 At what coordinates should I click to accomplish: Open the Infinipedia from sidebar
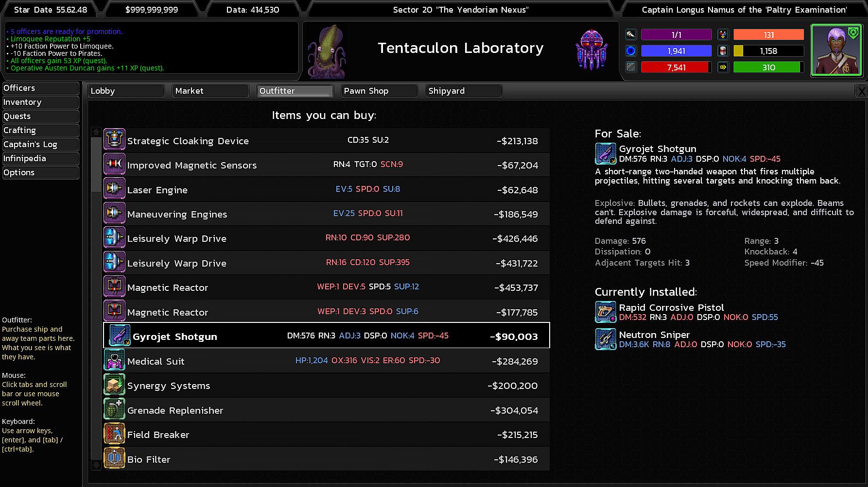click(40, 158)
